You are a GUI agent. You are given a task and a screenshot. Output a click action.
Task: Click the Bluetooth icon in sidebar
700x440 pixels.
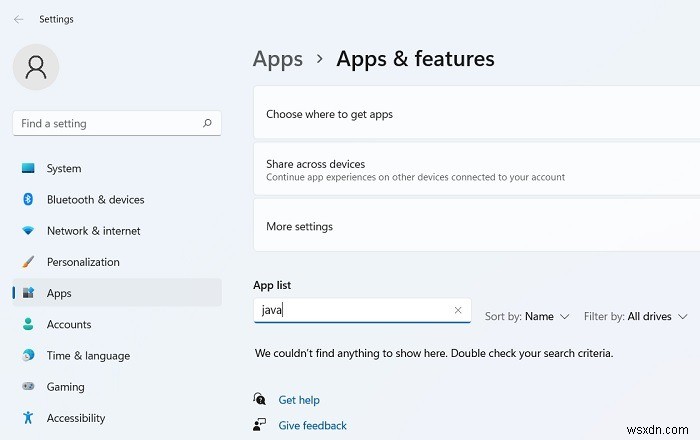[28, 199]
